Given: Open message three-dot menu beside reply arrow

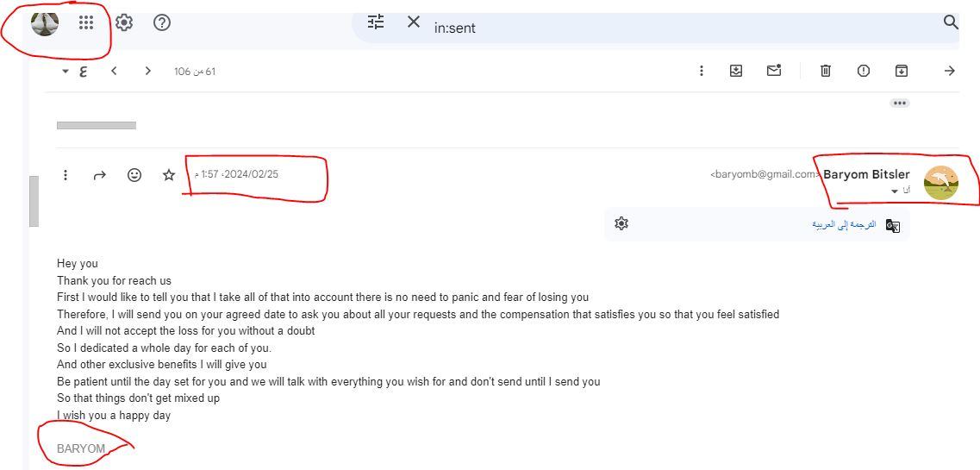Looking at the screenshot, I should 66,175.
